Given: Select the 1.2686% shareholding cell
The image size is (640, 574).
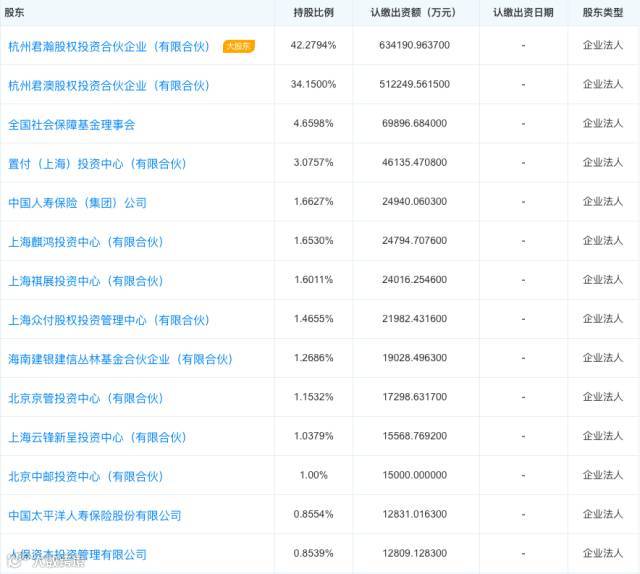Looking at the screenshot, I should (x=313, y=358).
